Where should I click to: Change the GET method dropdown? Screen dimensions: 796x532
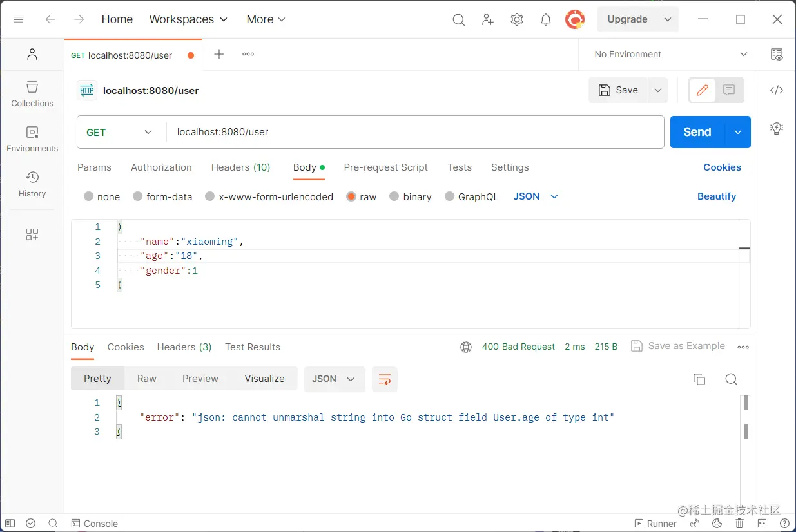click(x=121, y=132)
